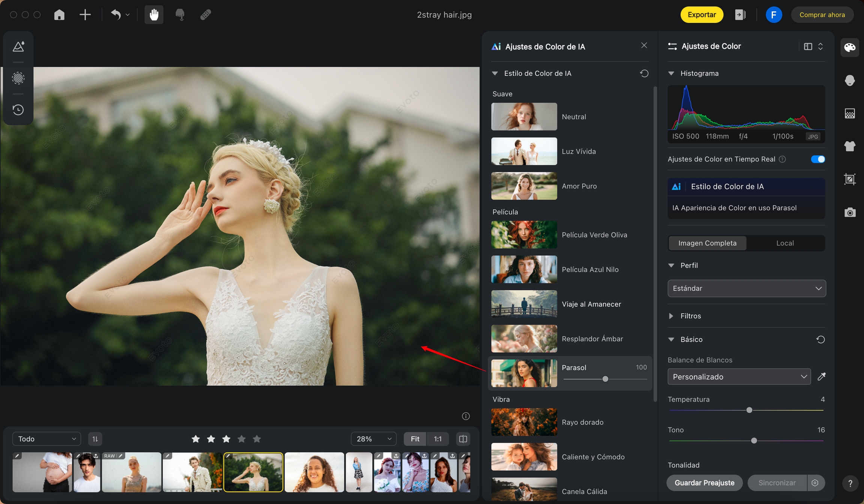Select the healing bandage tool
864x504 pixels.
pyautogui.click(x=205, y=15)
